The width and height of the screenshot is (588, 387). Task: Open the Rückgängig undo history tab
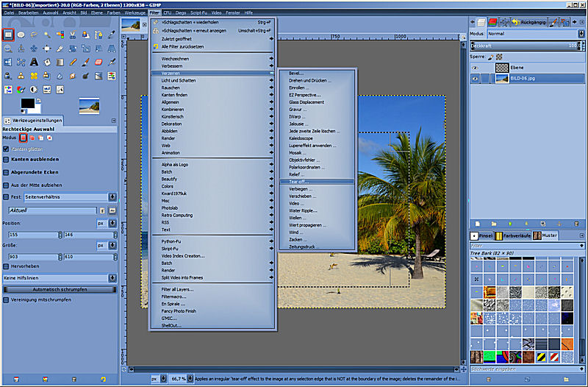(x=529, y=23)
